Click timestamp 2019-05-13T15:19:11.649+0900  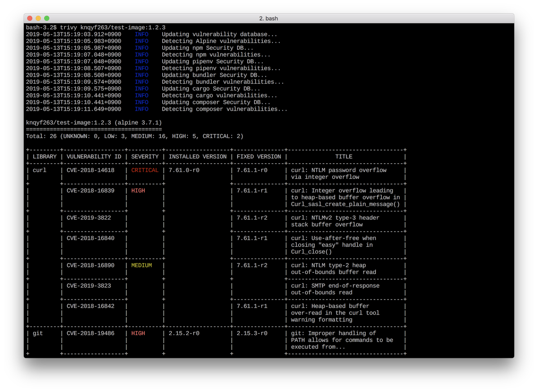[74, 109]
